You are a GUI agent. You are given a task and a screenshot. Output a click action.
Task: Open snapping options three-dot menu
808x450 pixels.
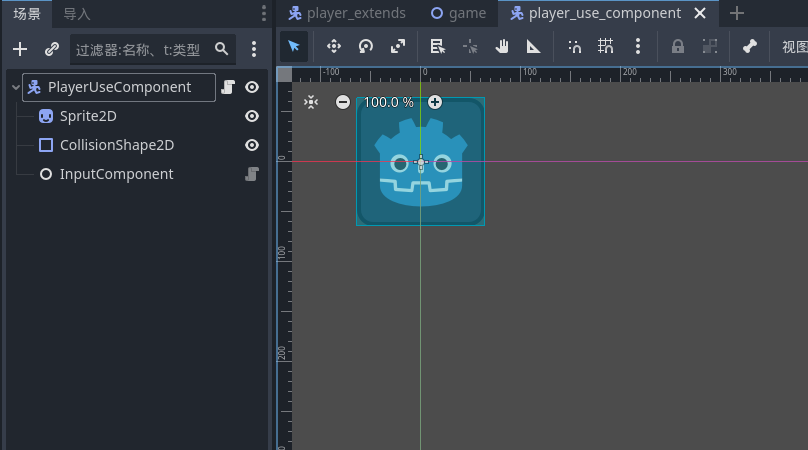638,46
